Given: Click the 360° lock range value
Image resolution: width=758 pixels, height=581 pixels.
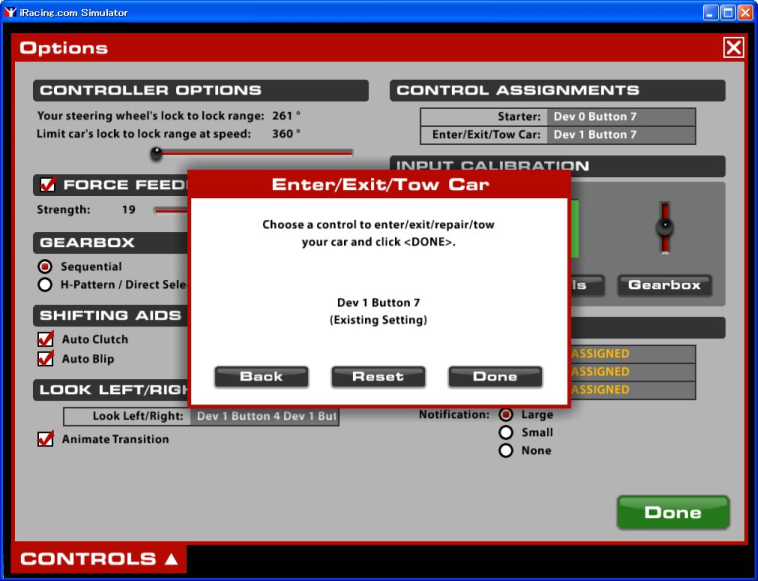Looking at the screenshot, I should pos(286,134).
